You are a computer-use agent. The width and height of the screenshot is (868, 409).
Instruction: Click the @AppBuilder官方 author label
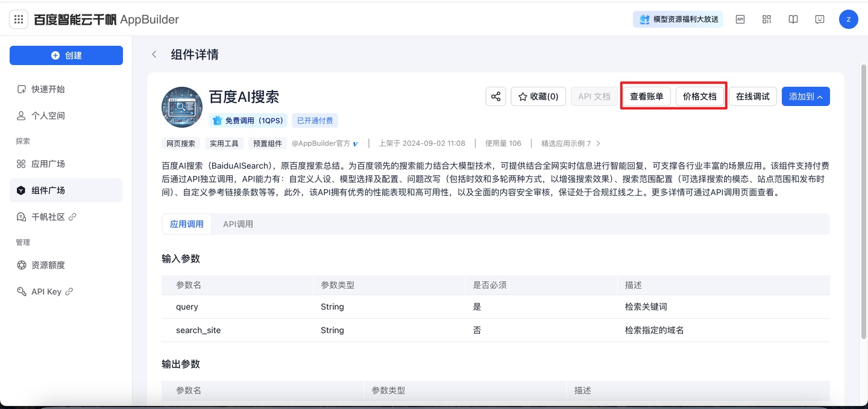[x=325, y=143]
